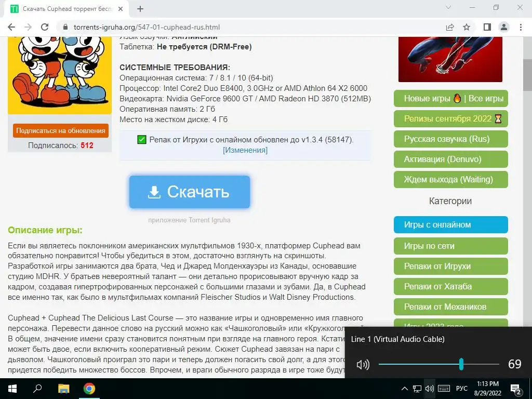This screenshot has height=399, width=532.
Task: Click the lock icon in address bar
Action: click(65, 27)
